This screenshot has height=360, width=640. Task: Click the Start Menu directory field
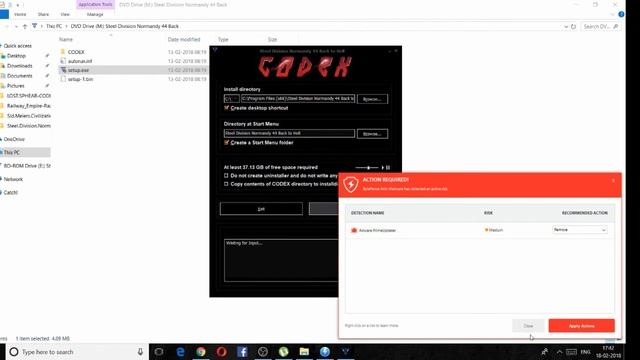coord(289,133)
